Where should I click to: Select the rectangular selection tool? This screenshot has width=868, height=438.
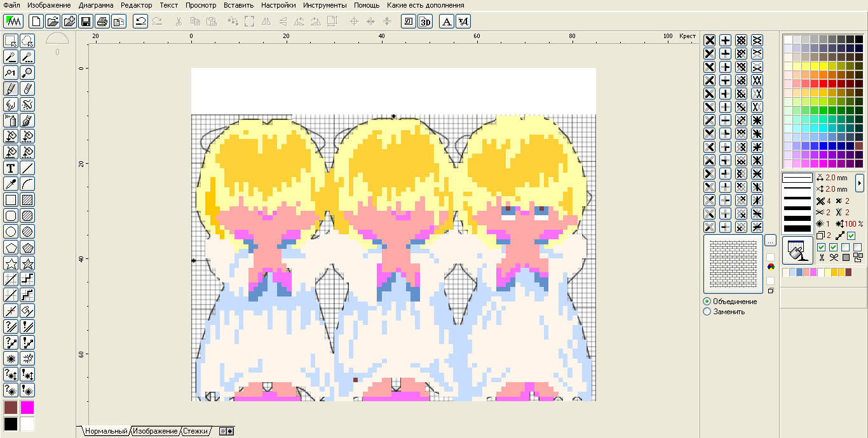[x=11, y=41]
